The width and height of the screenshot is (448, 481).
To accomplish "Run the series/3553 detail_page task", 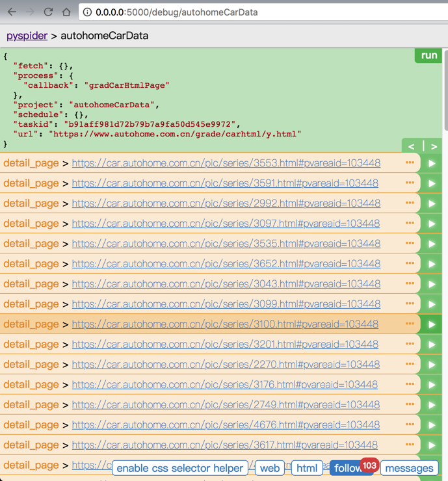I will coord(431,164).
